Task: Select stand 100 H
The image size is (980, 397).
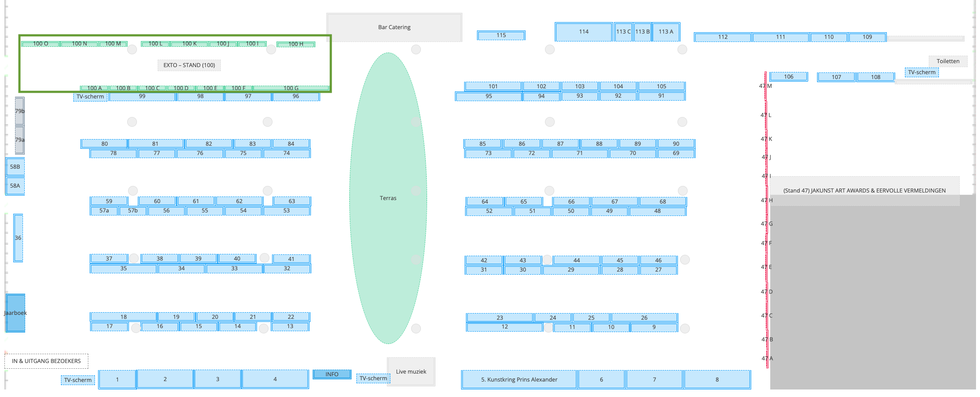Action: [x=295, y=44]
